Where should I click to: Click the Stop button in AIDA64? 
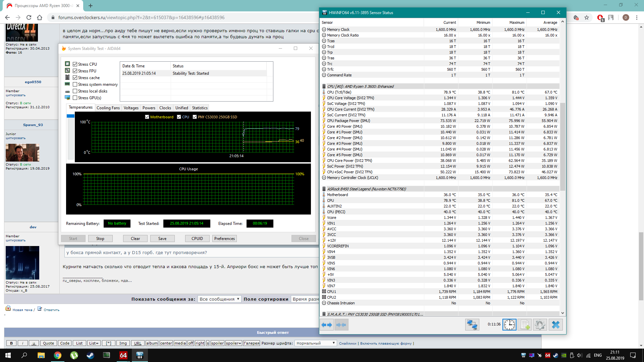point(100,239)
